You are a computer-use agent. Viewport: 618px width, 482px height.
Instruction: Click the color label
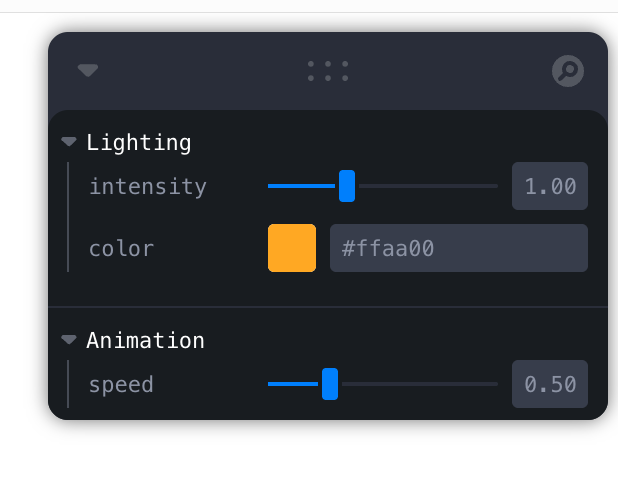[x=122, y=248]
